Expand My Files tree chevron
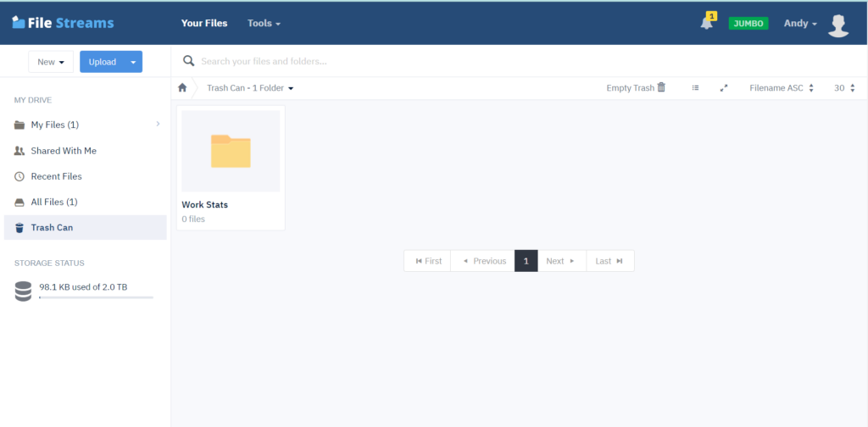Screen dimensions: 868x427 (x=158, y=125)
